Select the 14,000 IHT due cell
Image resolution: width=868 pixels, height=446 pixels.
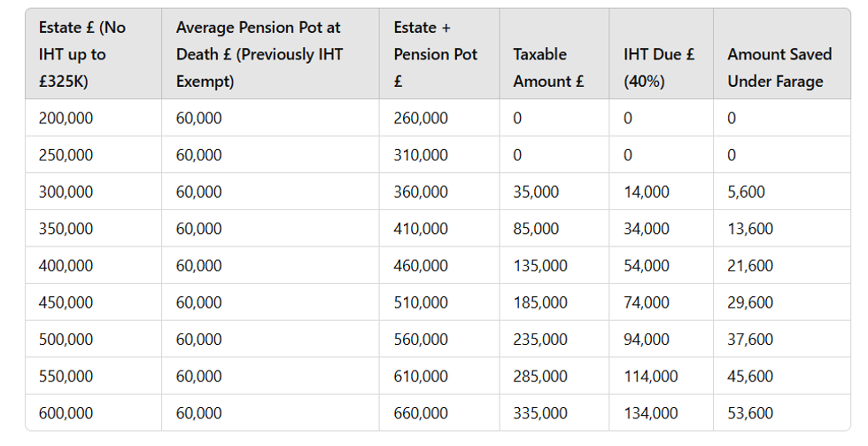pyautogui.click(x=647, y=192)
